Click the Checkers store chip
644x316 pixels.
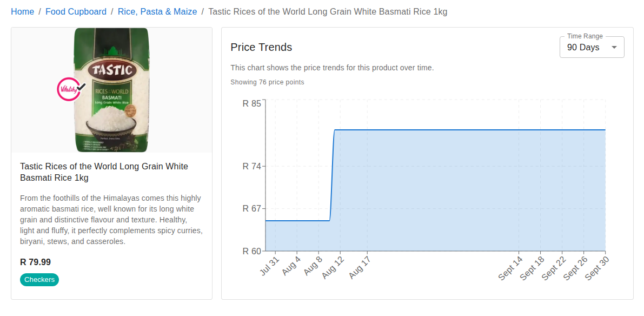(39, 280)
